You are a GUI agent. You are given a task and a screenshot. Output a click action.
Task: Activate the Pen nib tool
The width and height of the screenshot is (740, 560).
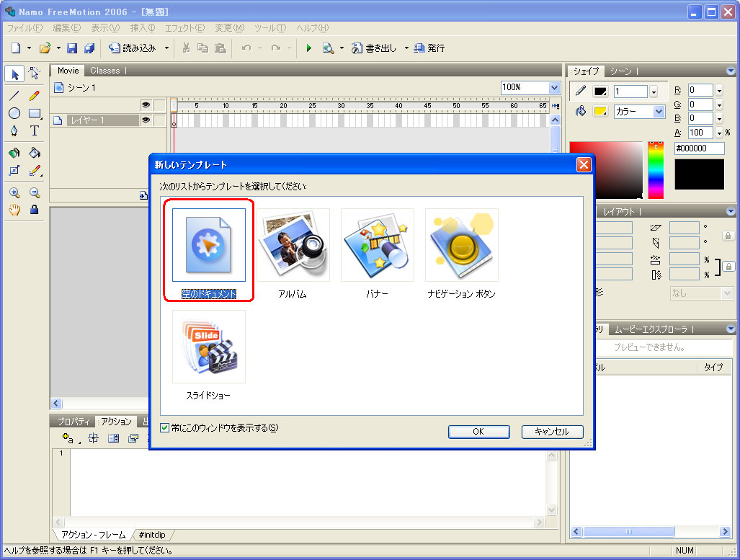coord(14,130)
